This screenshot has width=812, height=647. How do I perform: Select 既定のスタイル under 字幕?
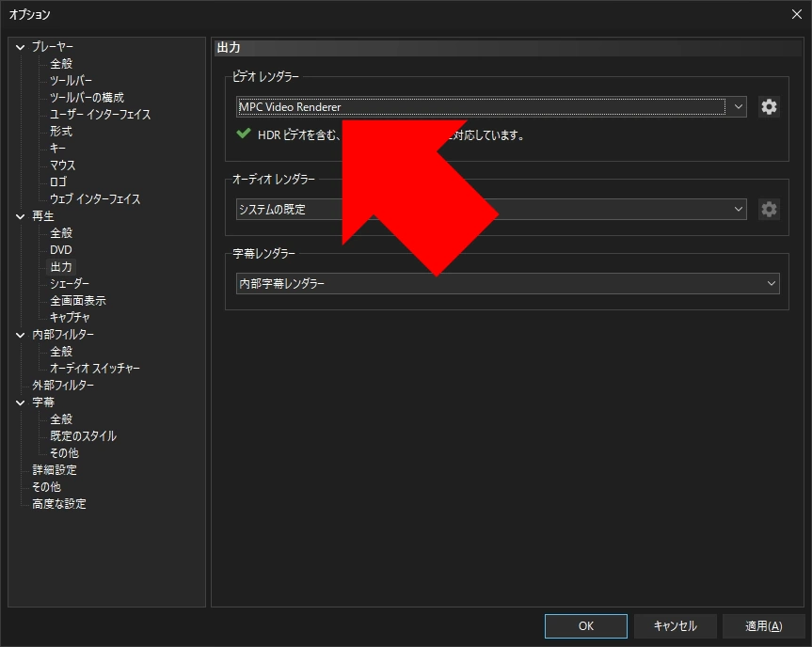83,436
